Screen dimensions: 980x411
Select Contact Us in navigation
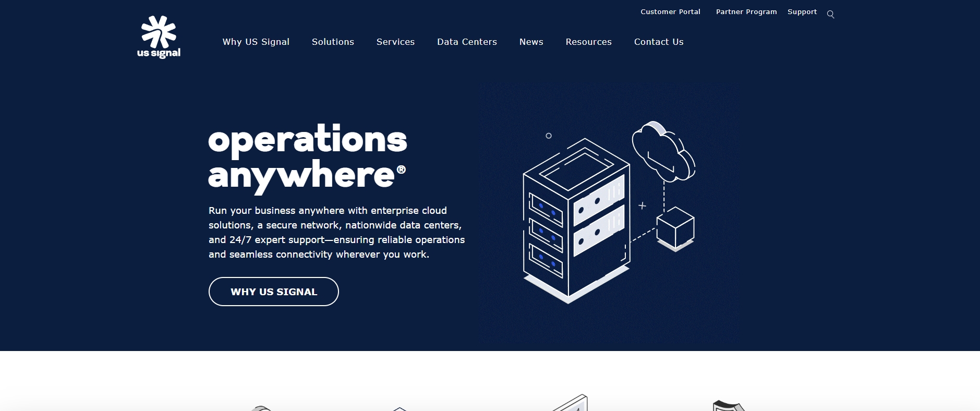pyautogui.click(x=658, y=42)
